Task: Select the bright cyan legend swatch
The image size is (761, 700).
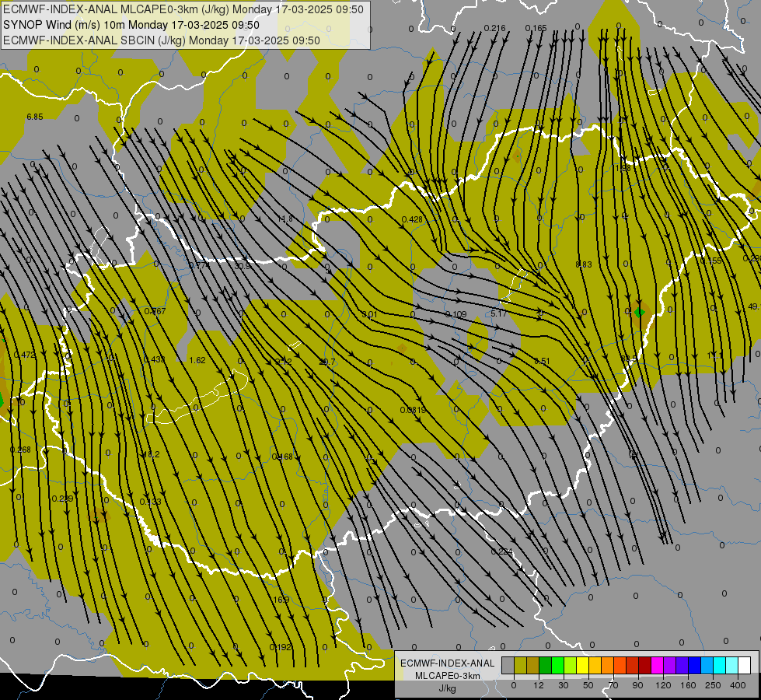Action: pos(719,665)
